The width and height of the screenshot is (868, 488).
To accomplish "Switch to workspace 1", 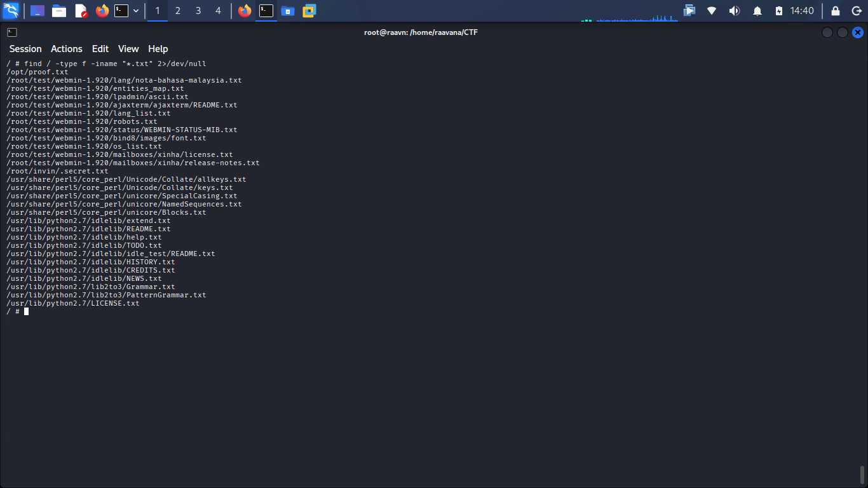I will pos(158,11).
